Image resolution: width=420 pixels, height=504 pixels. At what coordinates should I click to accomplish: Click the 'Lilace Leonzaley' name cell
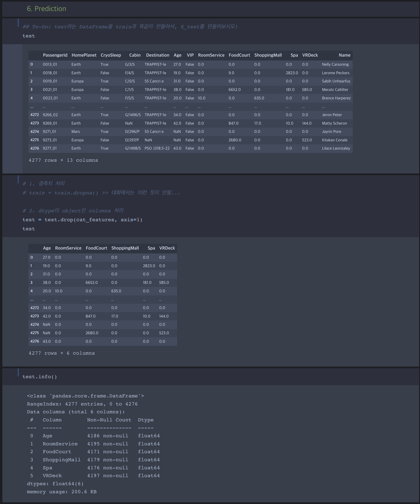click(336, 148)
